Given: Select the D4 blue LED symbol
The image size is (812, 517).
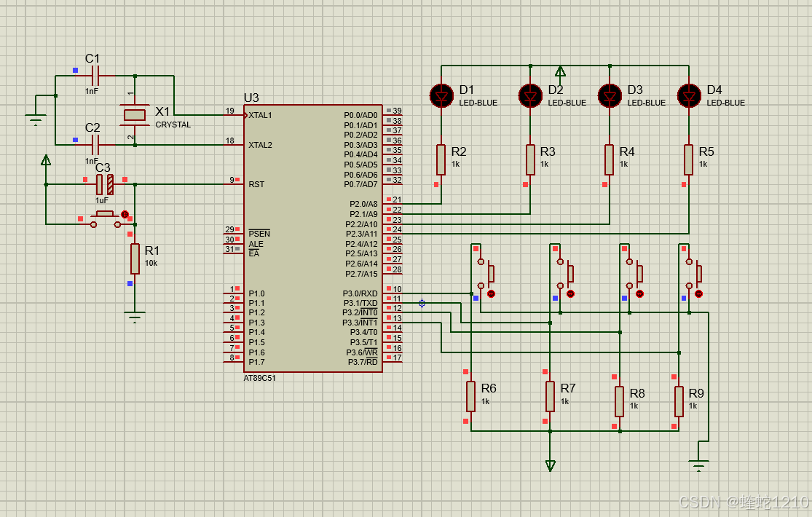Looking at the screenshot, I should 689,96.
